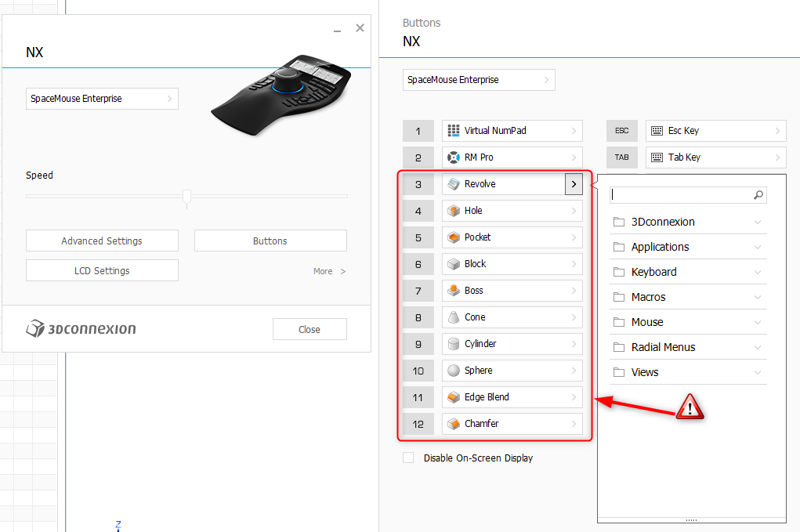This screenshot has width=800, height=532.
Task: Click the Chamfer command icon
Action: point(453,423)
